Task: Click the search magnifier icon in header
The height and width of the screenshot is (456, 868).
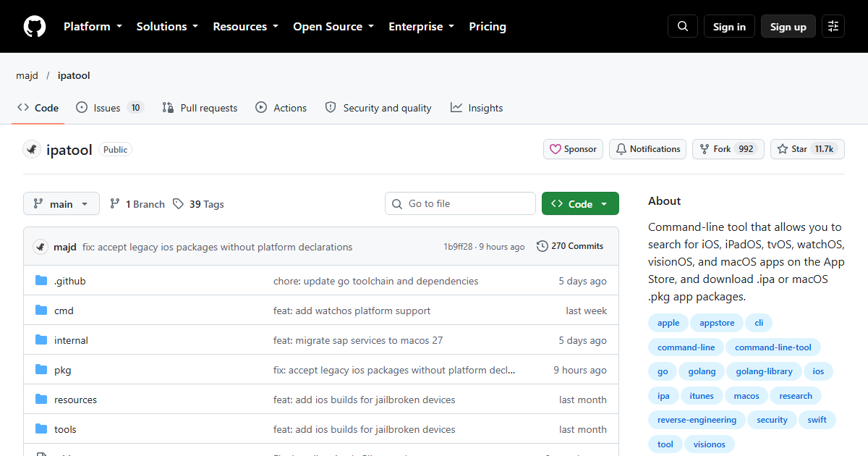Action: [x=683, y=27]
